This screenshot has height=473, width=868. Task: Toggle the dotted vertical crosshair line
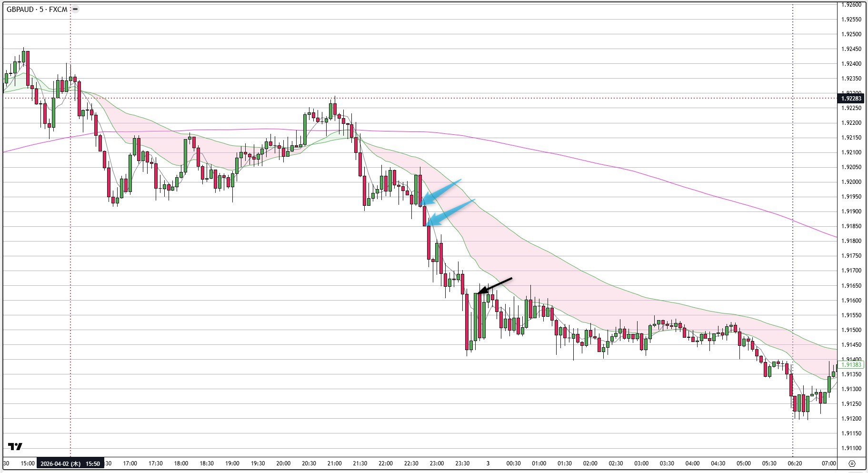pos(71,238)
